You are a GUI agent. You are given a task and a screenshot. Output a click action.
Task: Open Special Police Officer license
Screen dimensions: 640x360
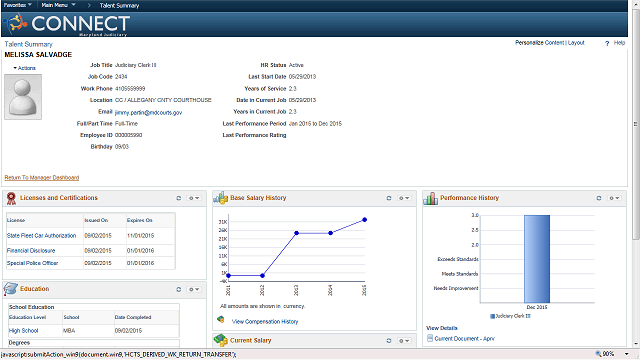click(32, 263)
